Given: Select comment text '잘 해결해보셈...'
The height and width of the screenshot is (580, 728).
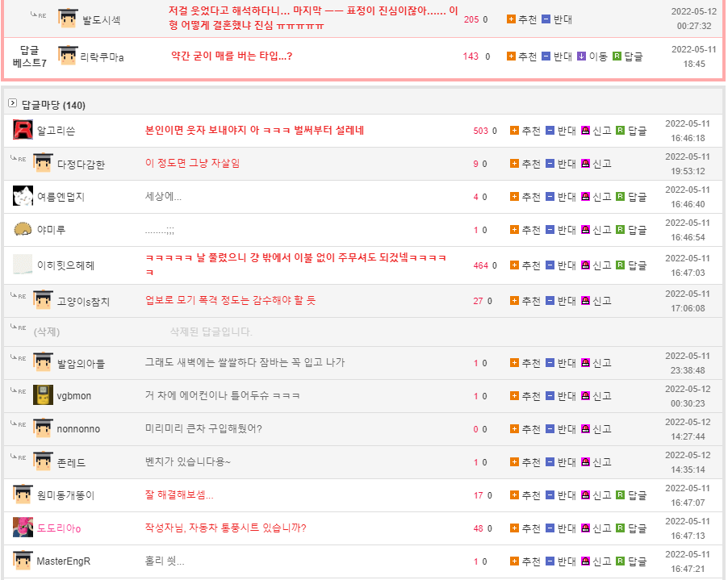Looking at the screenshot, I should 179,494.
